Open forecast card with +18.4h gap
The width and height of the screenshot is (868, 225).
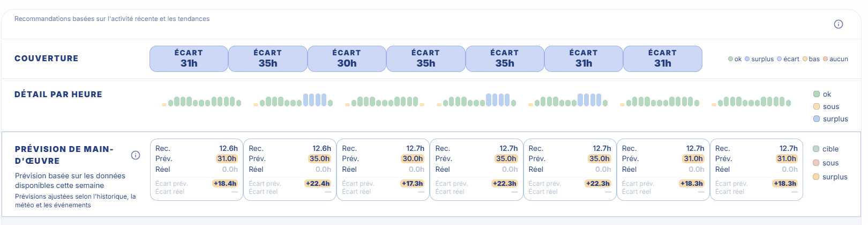coord(197,170)
